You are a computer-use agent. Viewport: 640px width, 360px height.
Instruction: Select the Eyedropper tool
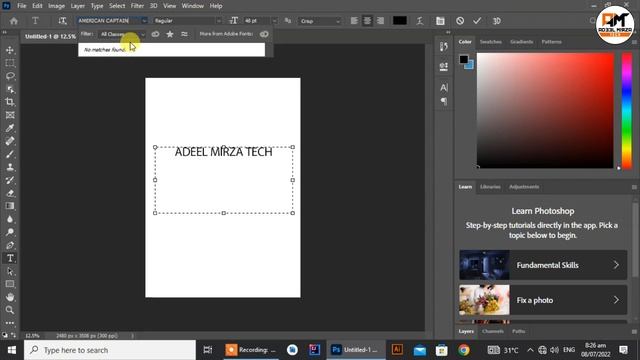pos(10,128)
